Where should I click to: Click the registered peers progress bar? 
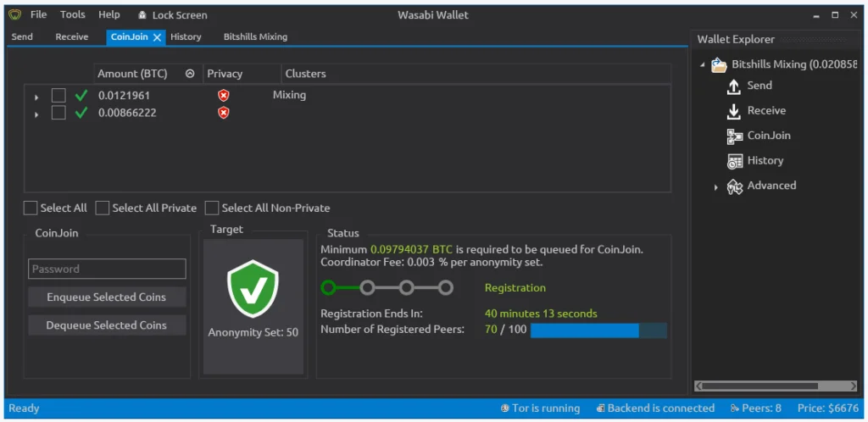click(598, 330)
